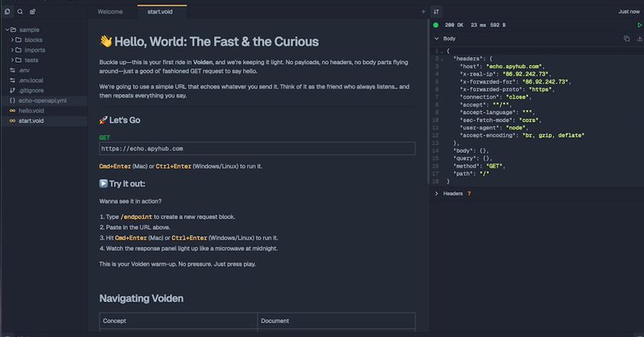Click the "sec-fetch-mode": "cors" line
The height and width of the screenshot is (337, 644).
pos(501,121)
